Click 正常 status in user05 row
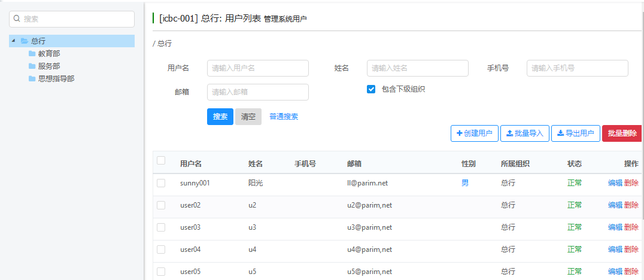Viewport: 644px width, 280px height. pos(575,272)
